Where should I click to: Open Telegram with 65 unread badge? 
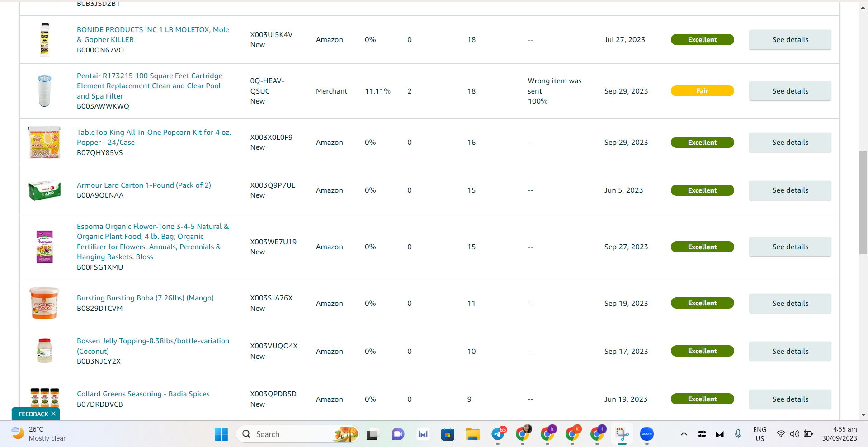[x=498, y=434]
